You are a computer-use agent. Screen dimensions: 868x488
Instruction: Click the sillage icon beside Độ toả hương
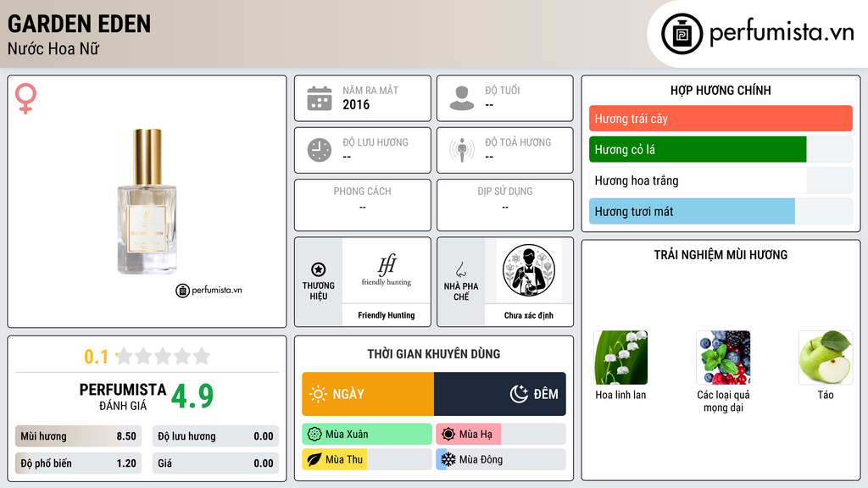(462, 150)
